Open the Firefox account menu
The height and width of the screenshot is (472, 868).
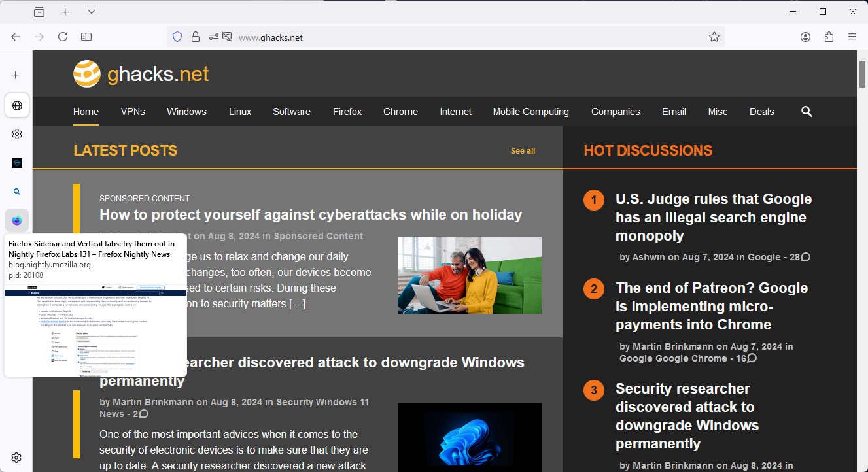[806, 37]
